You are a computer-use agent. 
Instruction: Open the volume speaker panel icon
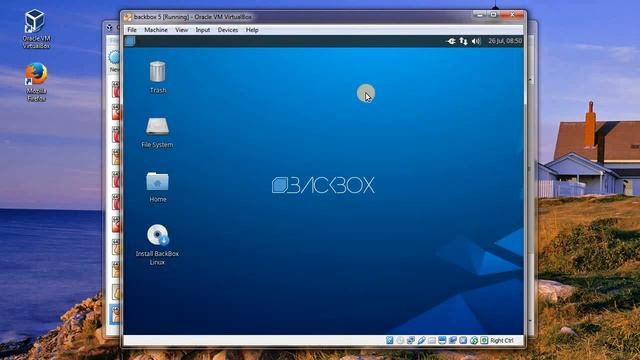coord(476,41)
